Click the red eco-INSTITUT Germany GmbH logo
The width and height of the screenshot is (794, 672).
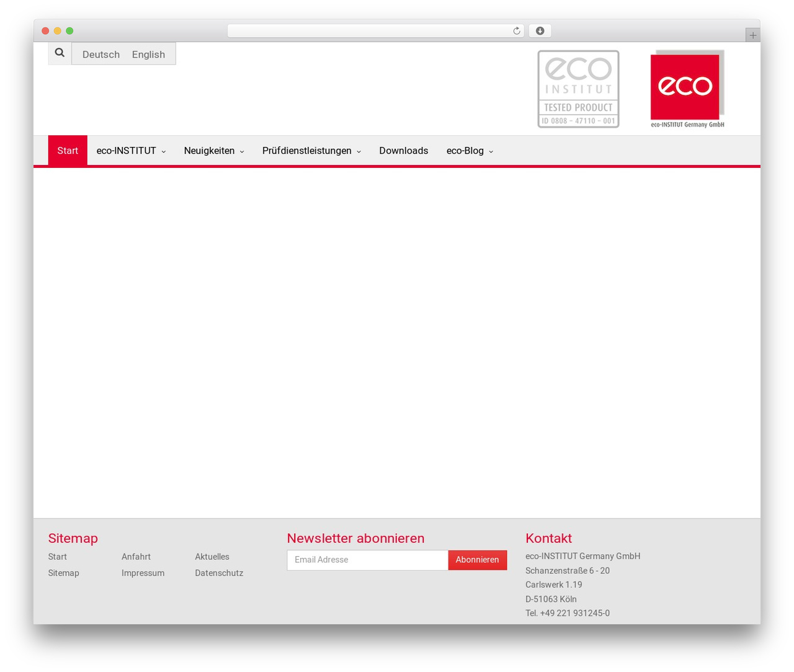pos(687,89)
